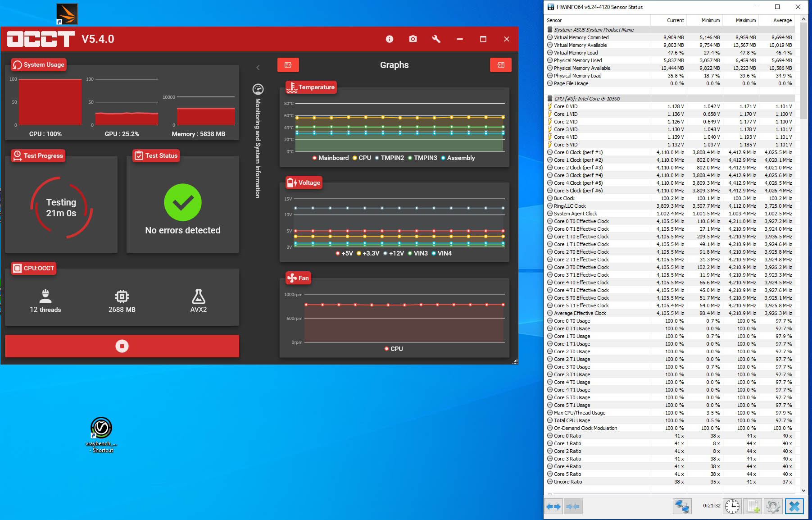Select Total CPU Usage row

[x=670, y=420]
